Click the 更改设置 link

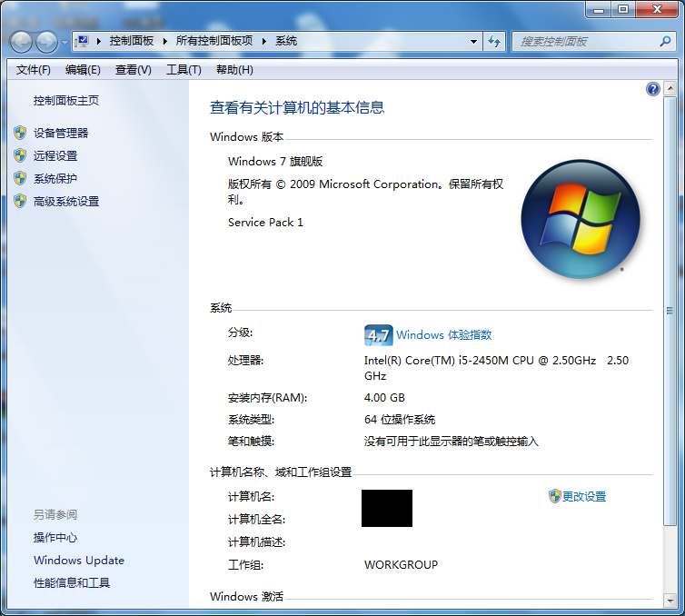(583, 496)
